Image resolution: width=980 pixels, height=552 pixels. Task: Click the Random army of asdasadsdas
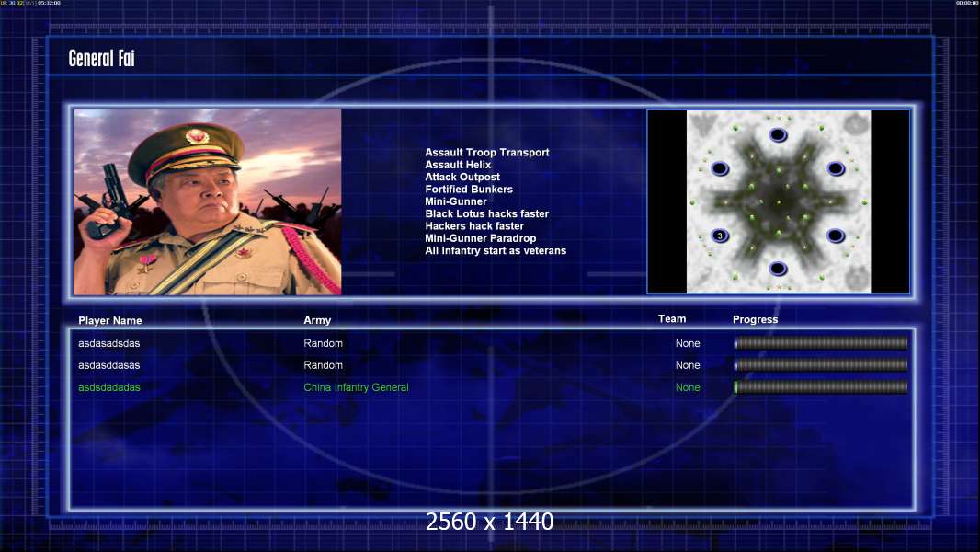click(323, 343)
